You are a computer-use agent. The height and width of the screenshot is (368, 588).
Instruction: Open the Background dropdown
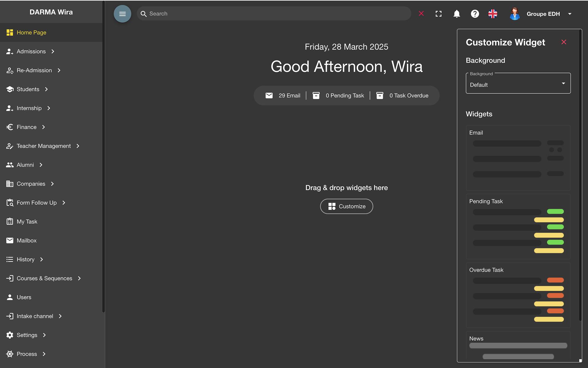(x=518, y=83)
